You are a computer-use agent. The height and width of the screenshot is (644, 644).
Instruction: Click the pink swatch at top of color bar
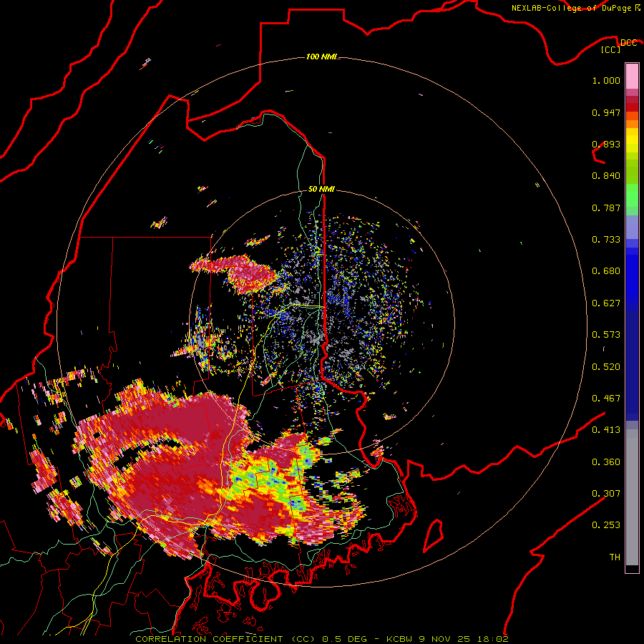coord(632,76)
